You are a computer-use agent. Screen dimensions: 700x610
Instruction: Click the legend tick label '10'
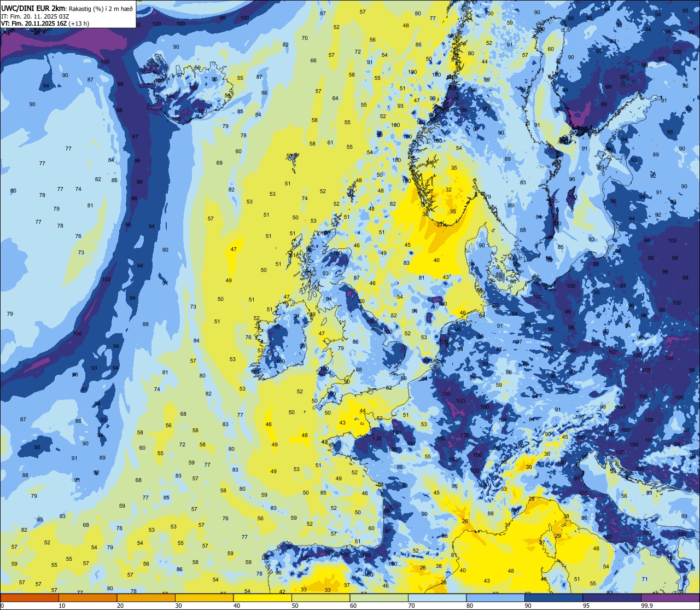tap(62, 606)
